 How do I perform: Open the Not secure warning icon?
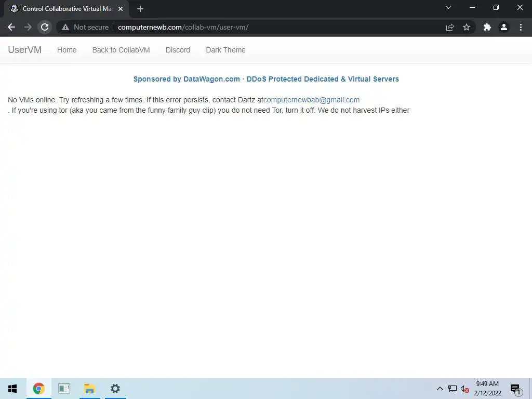(x=65, y=27)
